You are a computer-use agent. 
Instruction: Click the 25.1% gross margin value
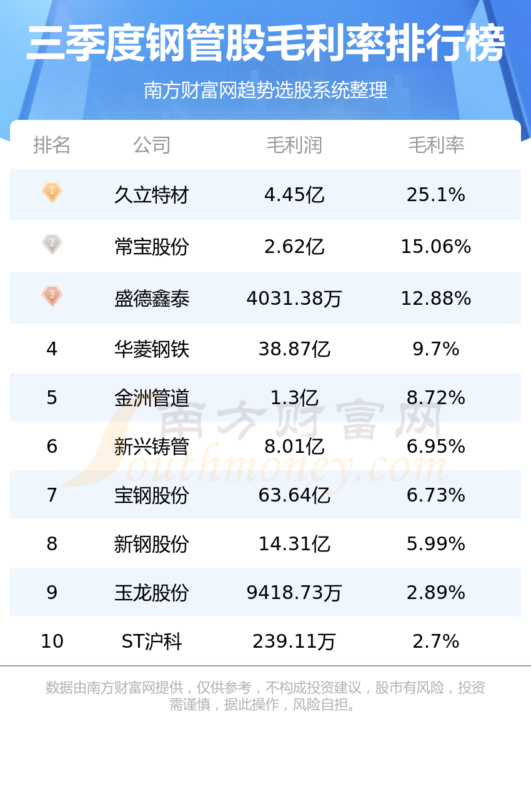point(436,195)
